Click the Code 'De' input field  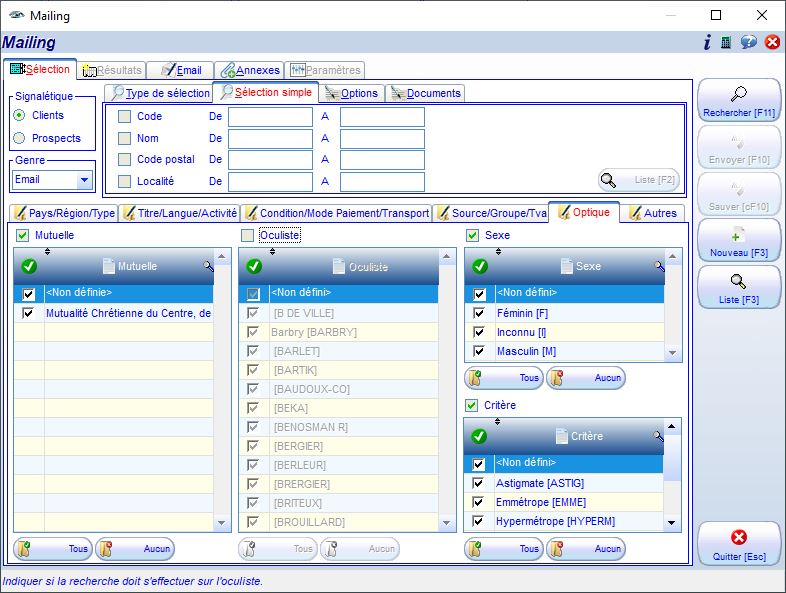pyautogui.click(x=271, y=117)
